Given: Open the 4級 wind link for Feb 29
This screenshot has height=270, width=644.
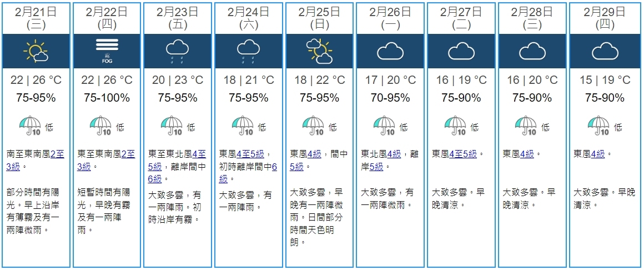Looking at the screenshot, I should coord(597,154).
